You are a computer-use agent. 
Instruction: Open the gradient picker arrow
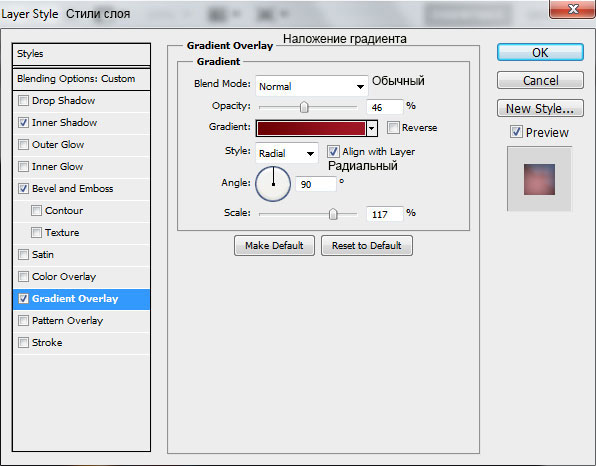[372, 128]
